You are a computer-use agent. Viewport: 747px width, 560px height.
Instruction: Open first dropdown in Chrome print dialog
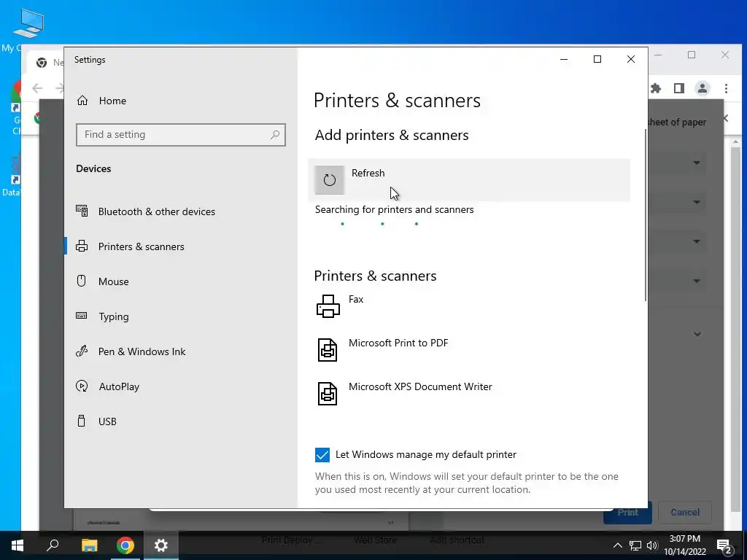697,163
